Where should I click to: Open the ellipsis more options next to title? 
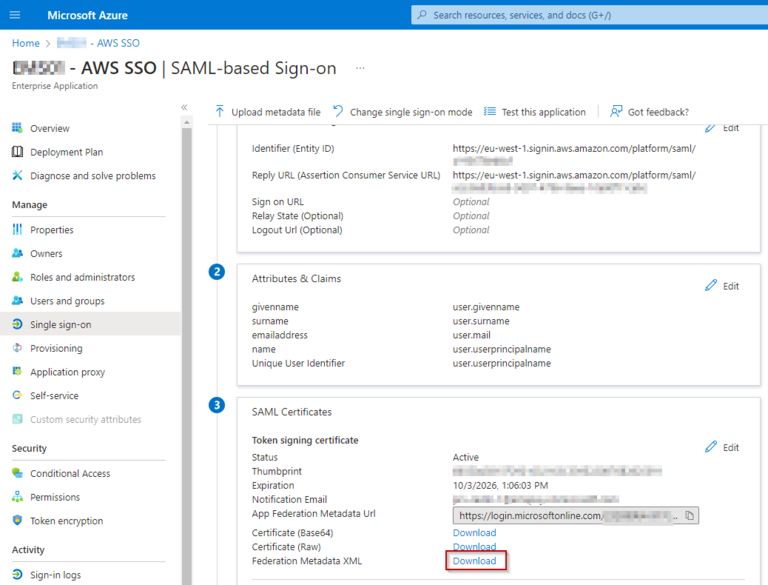coord(360,68)
